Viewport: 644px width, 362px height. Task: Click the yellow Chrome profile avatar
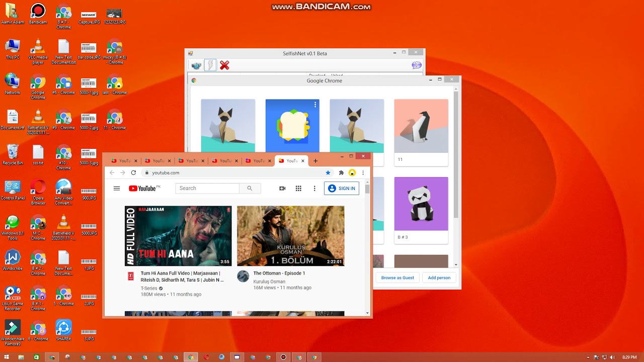pyautogui.click(x=352, y=172)
